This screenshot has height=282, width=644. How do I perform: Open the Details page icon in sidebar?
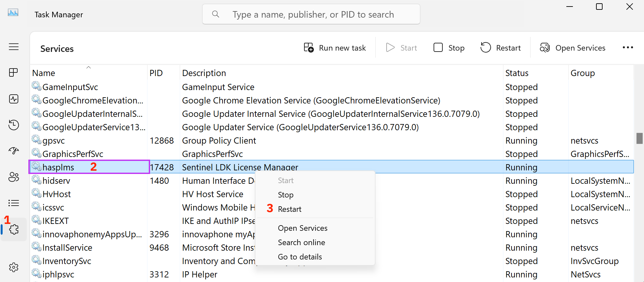(13, 203)
